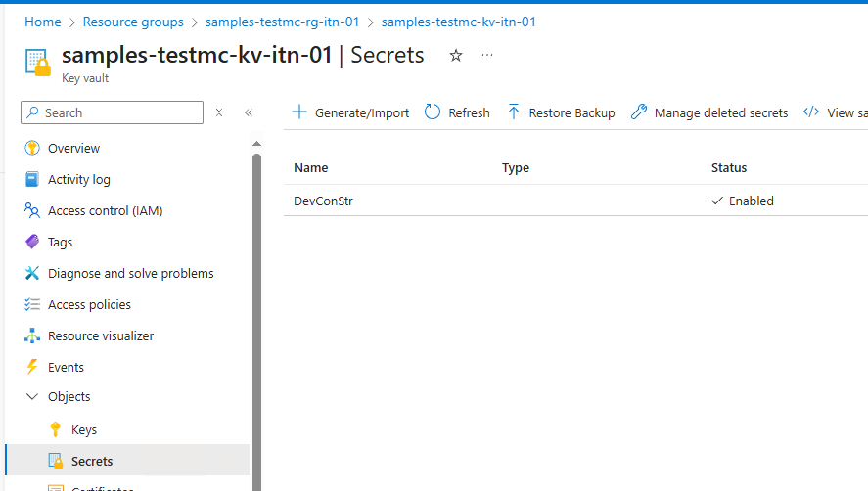Click the favorite star icon beside title
This screenshot has height=491, width=868.
[x=455, y=56]
